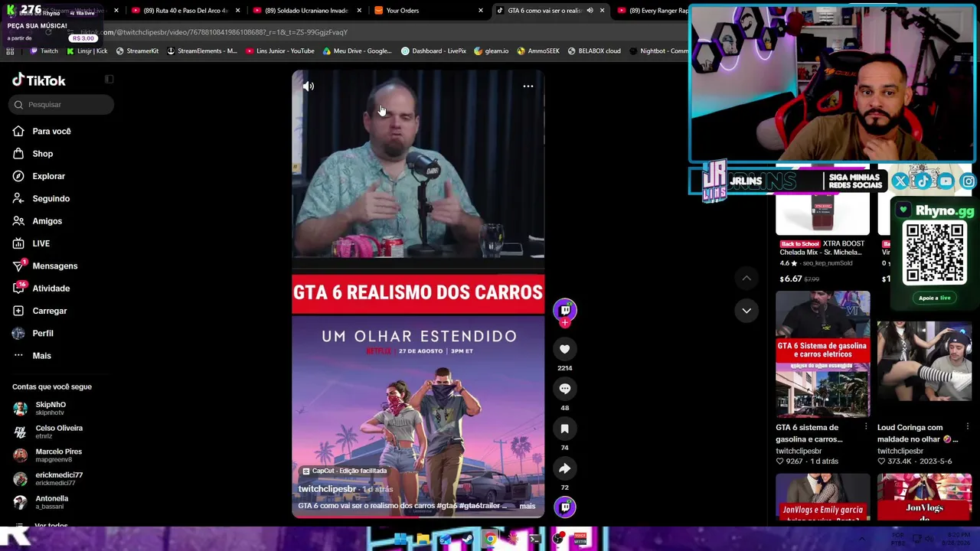Follow the creator with the plus badge
Viewport: 980px width, 551px height.
coord(565,323)
